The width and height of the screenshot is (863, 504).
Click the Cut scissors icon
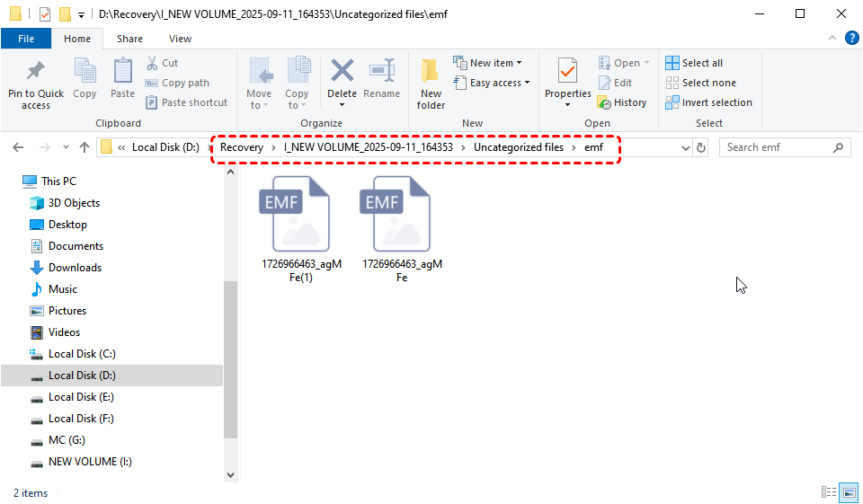(x=152, y=63)
